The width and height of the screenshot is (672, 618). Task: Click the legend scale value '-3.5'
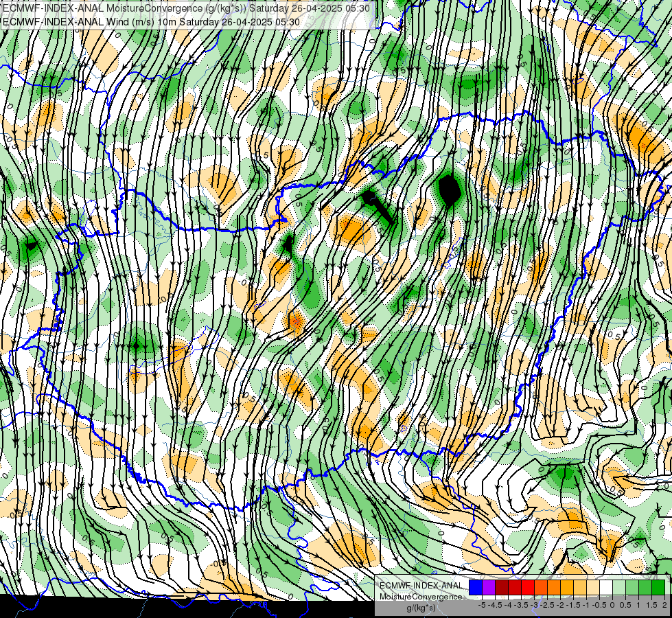(522, 605)
